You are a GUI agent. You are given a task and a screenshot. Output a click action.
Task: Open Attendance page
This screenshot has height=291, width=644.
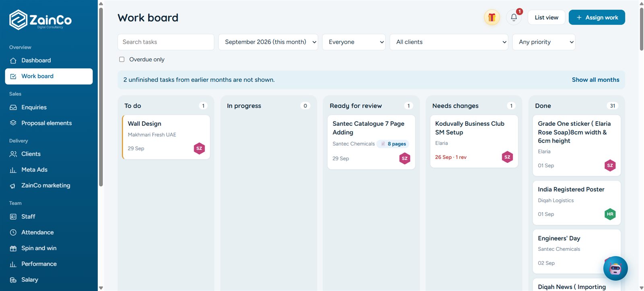click(x=49, y=232)
